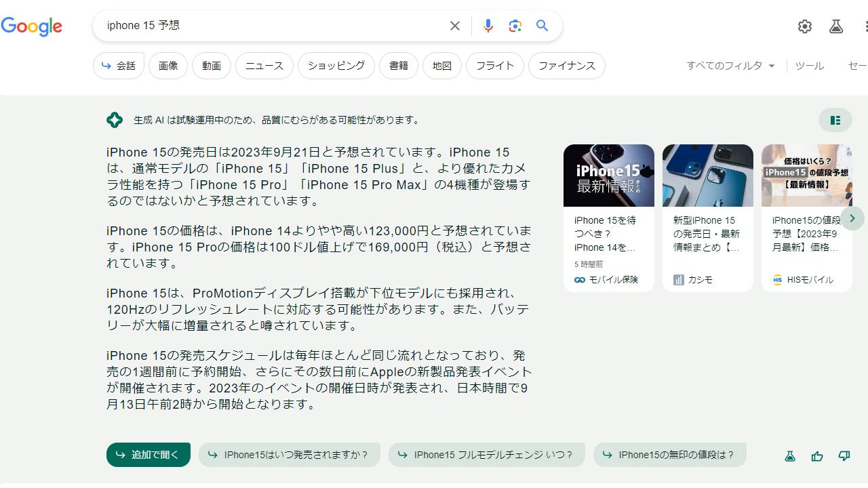Start voice search with microphone icon
Image resolution: width=868 pixels, height=488 pixels.
tap(488, 26)
